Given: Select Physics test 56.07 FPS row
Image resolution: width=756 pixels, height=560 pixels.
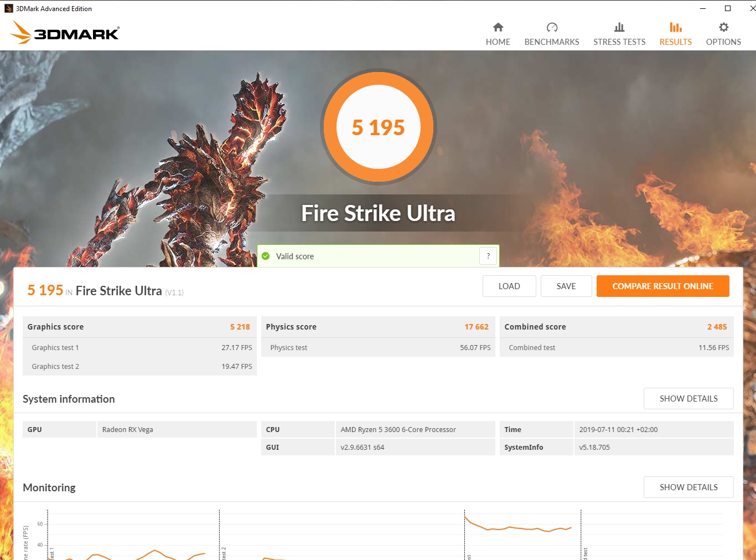Looking at the screenshot, I should (378, 348).
